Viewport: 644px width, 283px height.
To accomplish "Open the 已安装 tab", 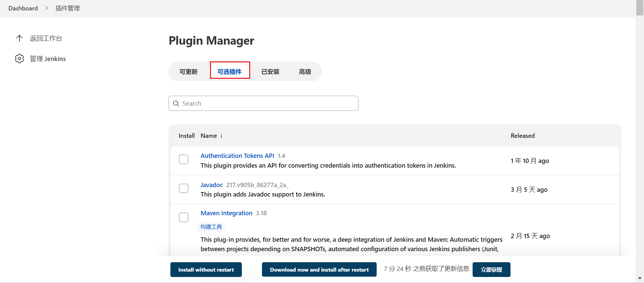I will [x=270, y=72].
